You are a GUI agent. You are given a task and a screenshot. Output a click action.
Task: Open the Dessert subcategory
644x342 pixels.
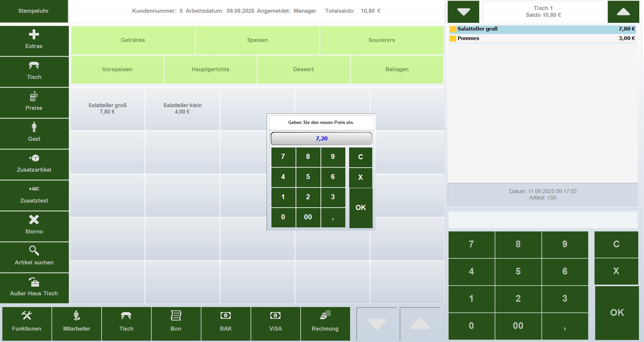pyautogui.click(x=303, y=69)
